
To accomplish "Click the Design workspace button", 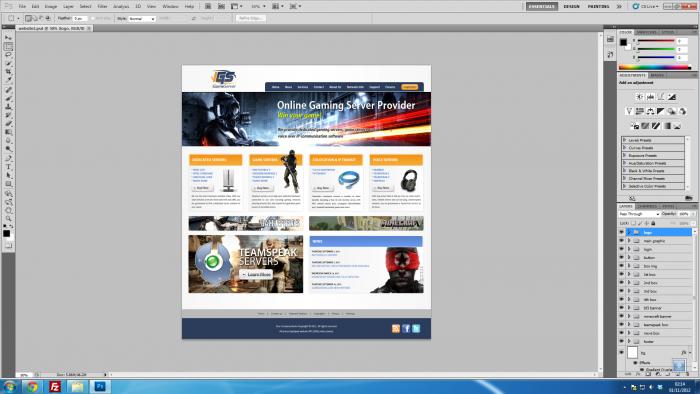I will pyautogui.click(x=571, y=7).
